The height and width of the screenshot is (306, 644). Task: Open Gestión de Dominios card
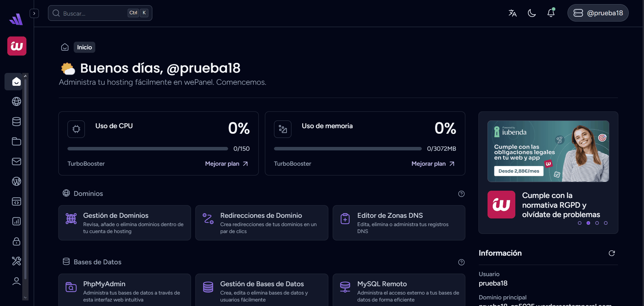pos(124,223)
